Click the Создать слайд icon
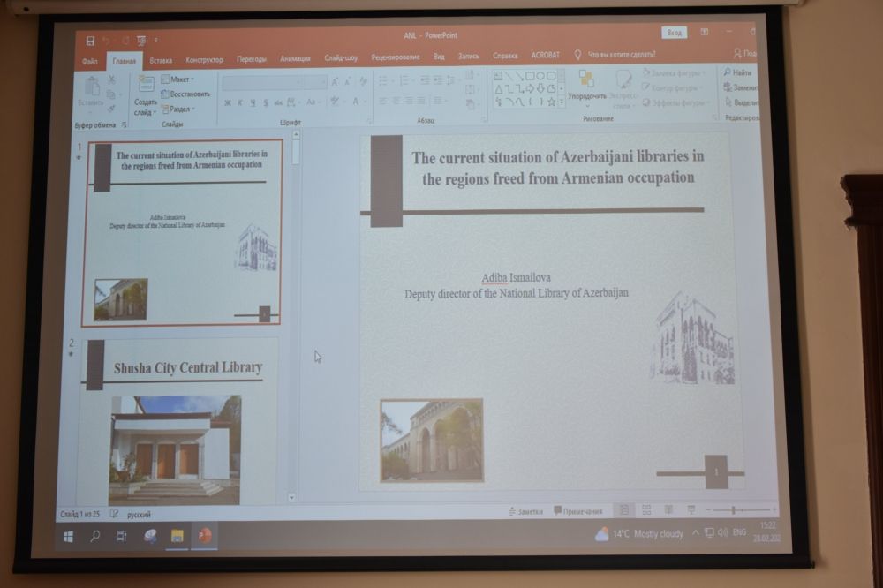The image size is (883, 588). (147, 85)
